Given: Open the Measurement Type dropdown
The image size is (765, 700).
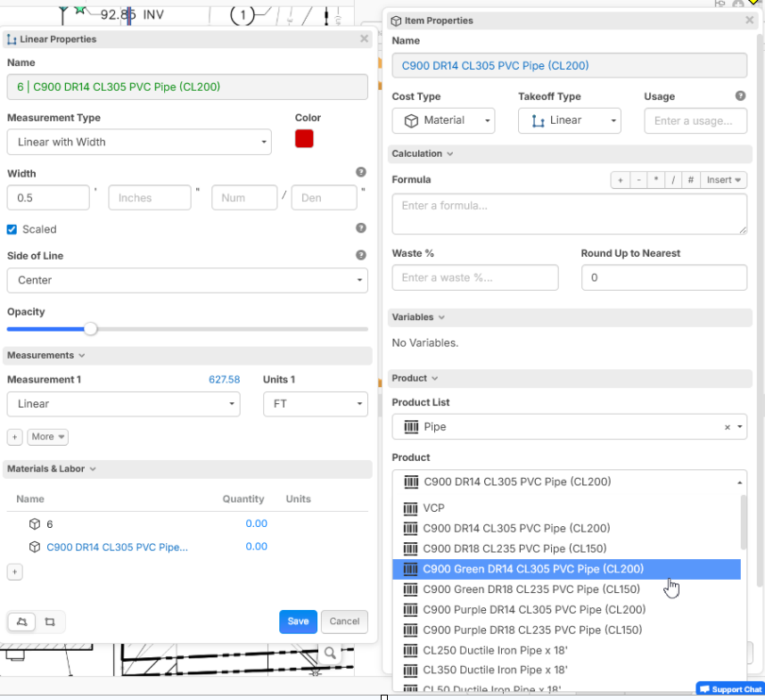Looking at the screenshot, I should (139, 142).
